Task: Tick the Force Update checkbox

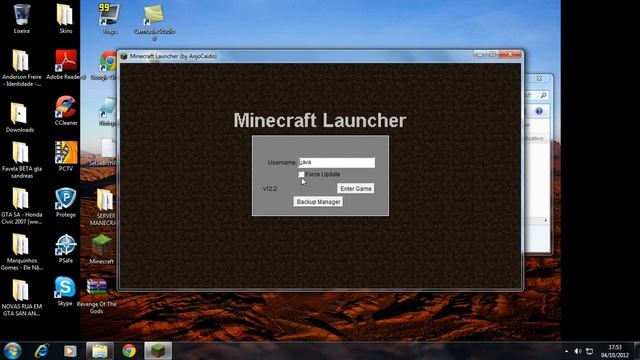Action: click(x=301, y=174)
